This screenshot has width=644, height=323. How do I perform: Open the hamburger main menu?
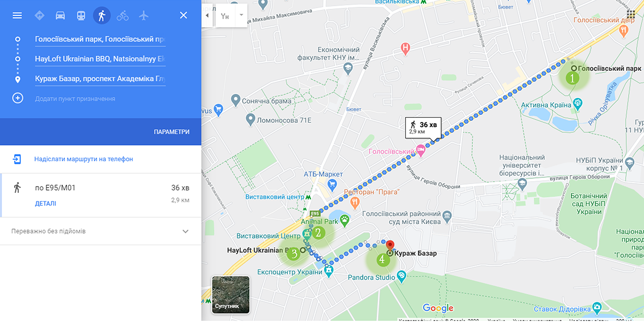click(x=17, y=15)
